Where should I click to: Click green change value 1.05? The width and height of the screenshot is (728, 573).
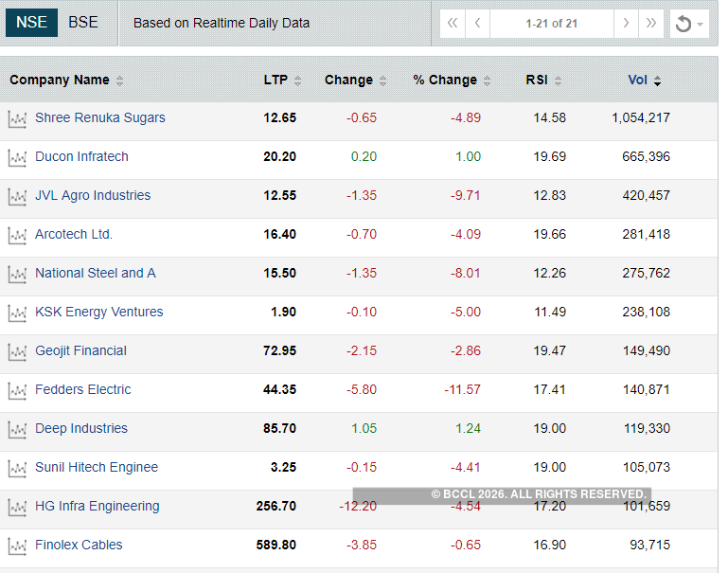[364, 428]
